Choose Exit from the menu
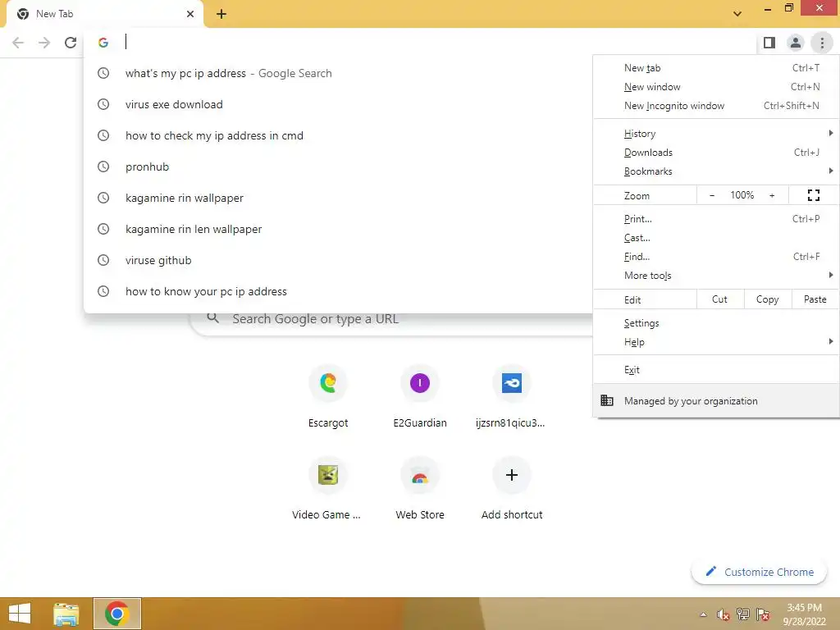840x630 pixels. [x=715, y=370]
